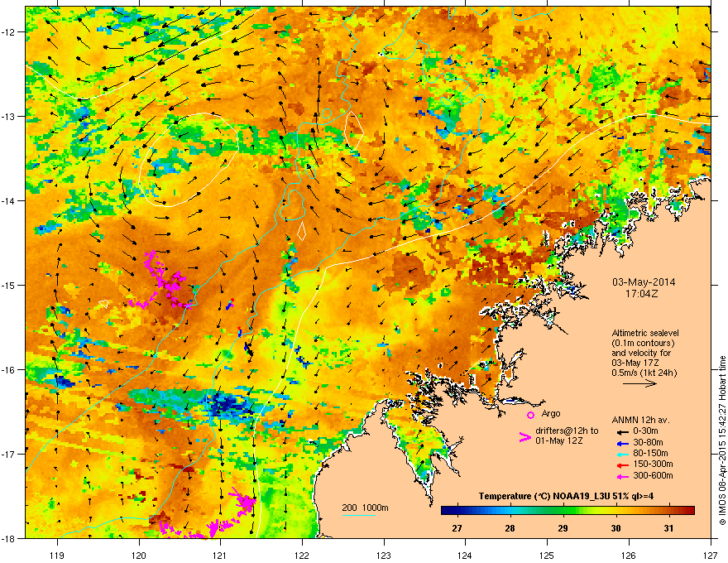
Task: Click the longitude axis label 120
Action: coord(139,555)
